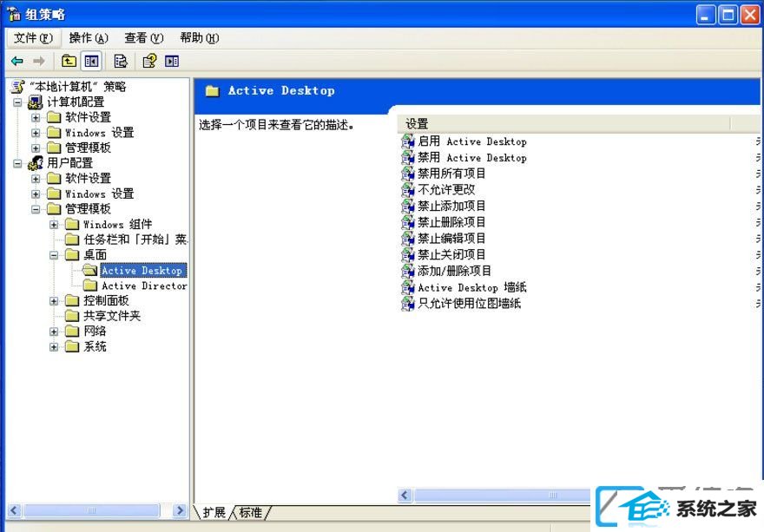Select Active Desktop in the tree
This screenshot has height=532, width=764.
click(x=142, y=271)
